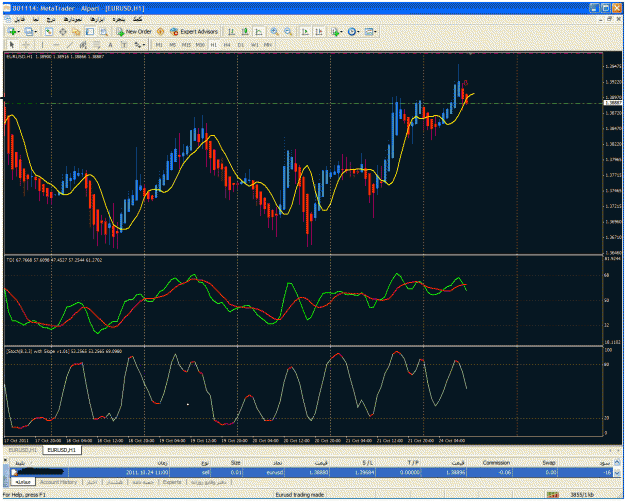Select the Vertical Line drawing tool
Image resolution: width=625 pixels, height=501 pixels.
coord(42,45)
